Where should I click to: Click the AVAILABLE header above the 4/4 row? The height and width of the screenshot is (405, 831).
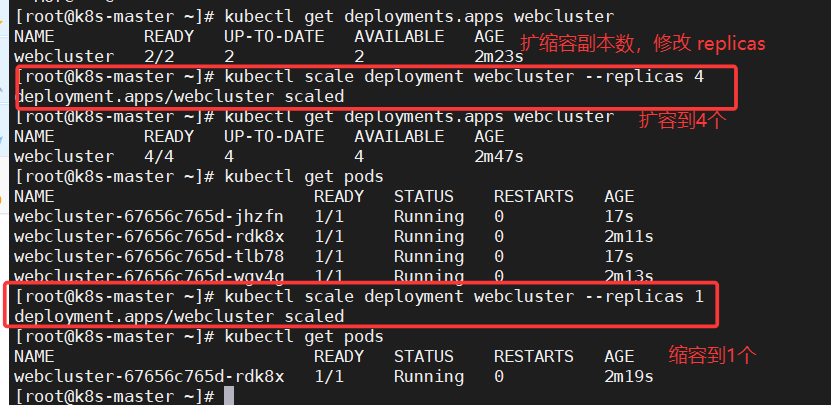(x=399, y=136)
